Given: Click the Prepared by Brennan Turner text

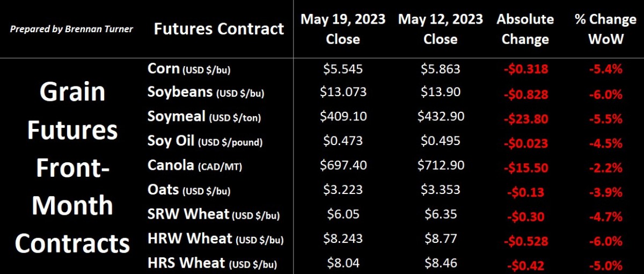Looking at the screenshot, I should click(x=71, y=28).
